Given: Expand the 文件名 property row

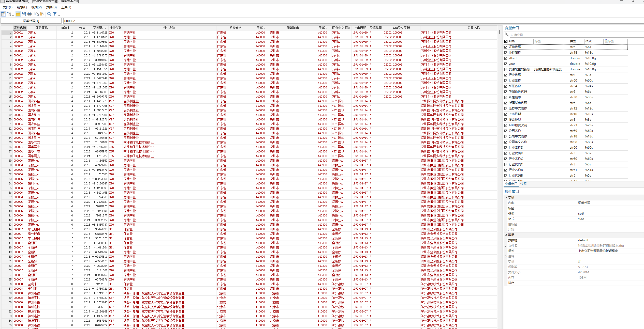Looking at the screenshot, I should pos(506,246).
